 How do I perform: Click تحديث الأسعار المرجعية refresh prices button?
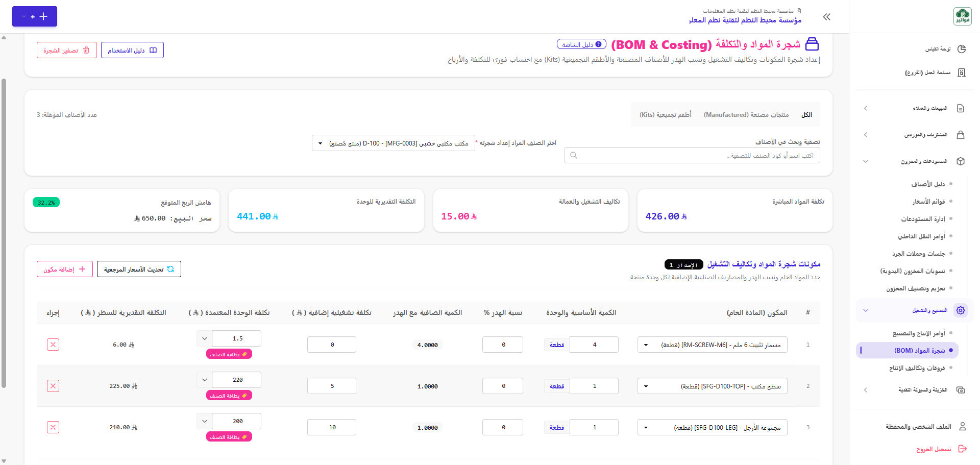(x=139, y=269)
